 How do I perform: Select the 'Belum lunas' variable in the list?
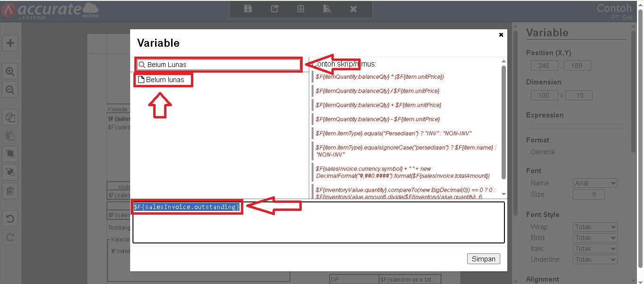(x=165, y=80)
